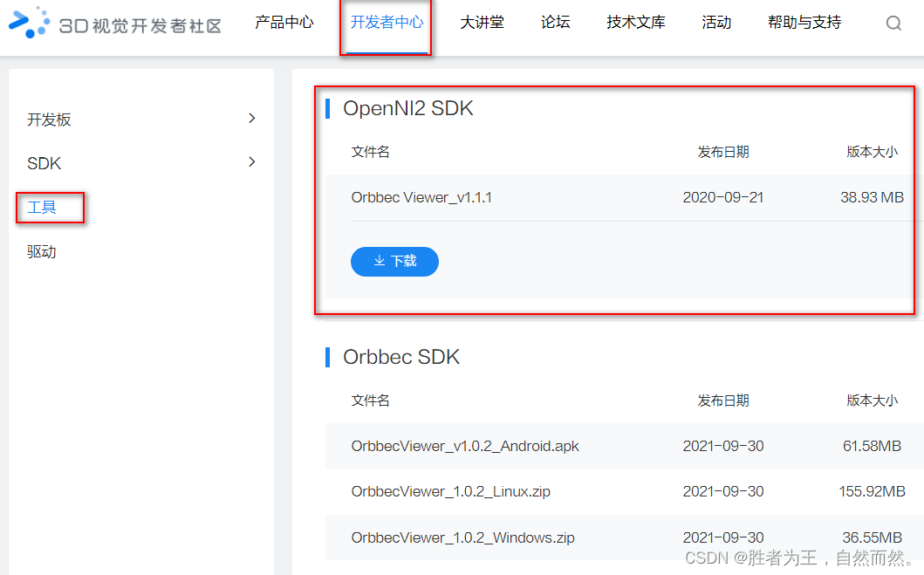Select OrbbecViewer_1.0.2_Linux.zip row
The height and width of the screenshot is (575, 924).
624,491
